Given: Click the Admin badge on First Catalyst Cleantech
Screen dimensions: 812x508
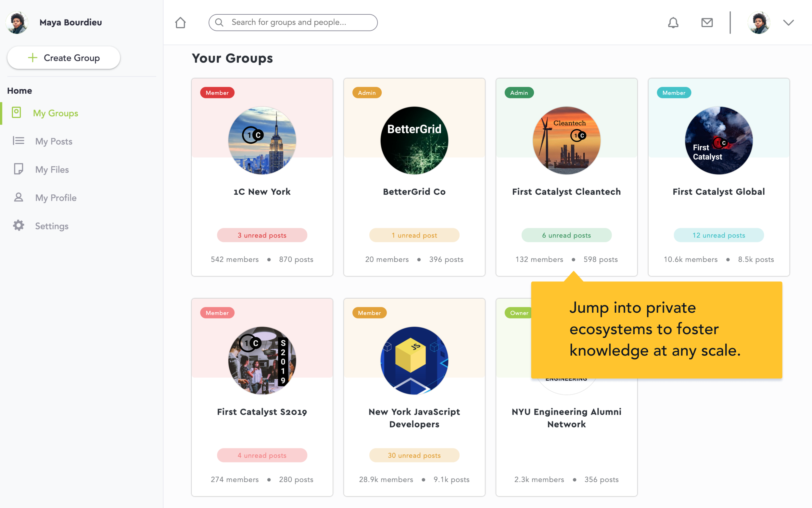Looking at the screenshot, I should [x=519, y=93].
